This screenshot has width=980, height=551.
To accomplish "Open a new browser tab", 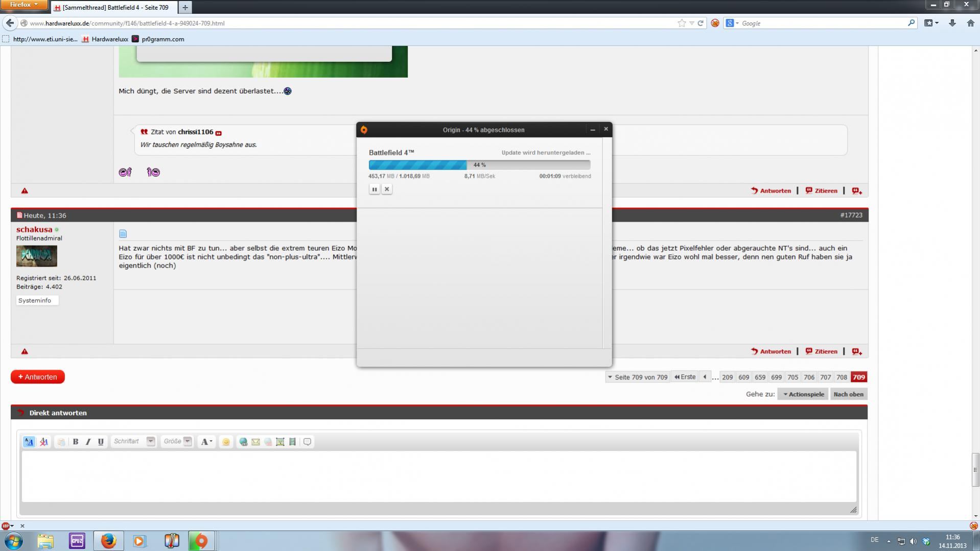I will tap(185, 8).
